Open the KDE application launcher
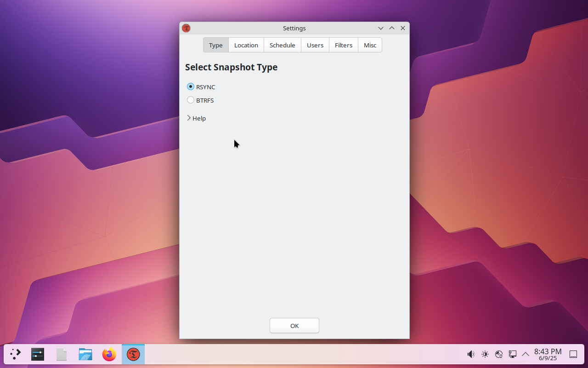This screenshot has height=368, width=588. point(16,354)
